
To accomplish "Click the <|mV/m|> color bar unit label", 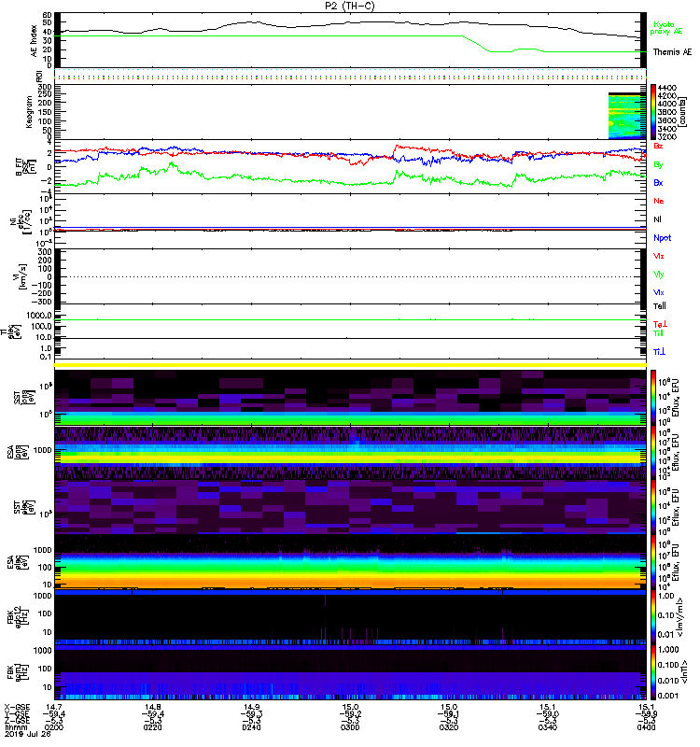I will click(680, 617).
